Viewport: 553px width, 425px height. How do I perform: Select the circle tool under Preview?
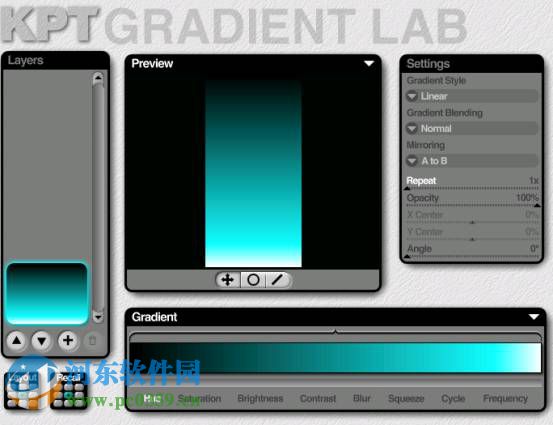point(253,280)
